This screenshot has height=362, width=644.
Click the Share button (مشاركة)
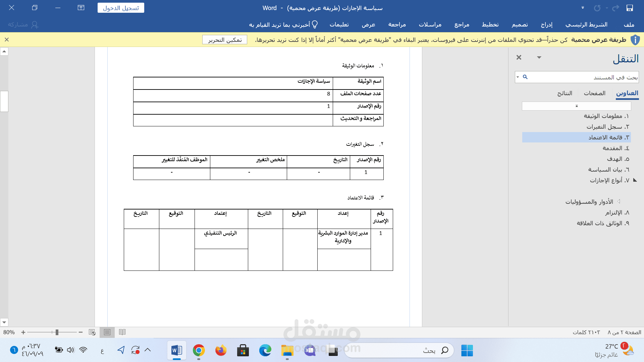(23, 24)
